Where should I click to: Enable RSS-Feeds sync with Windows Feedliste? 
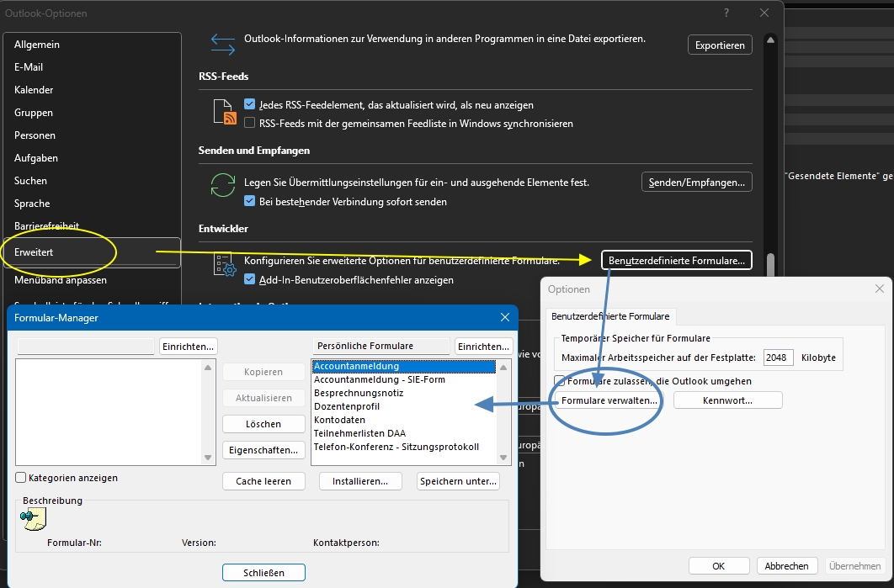(x=249, y=123)
